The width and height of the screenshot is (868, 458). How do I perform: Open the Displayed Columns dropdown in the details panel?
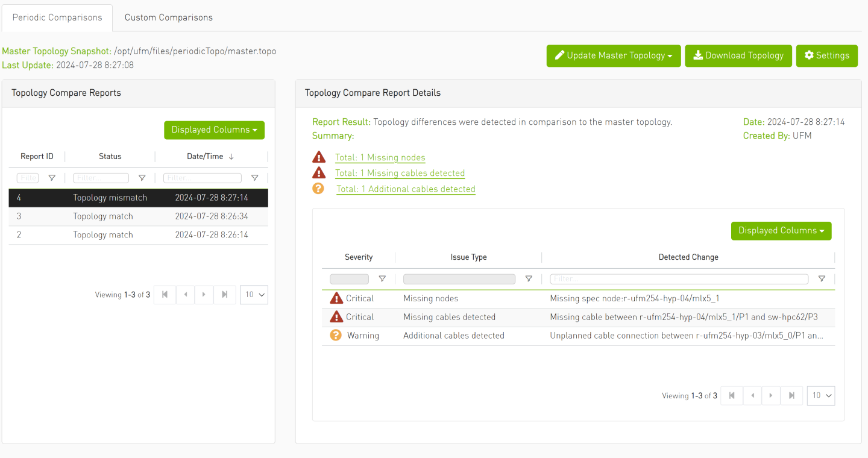[x=781, y=231]
